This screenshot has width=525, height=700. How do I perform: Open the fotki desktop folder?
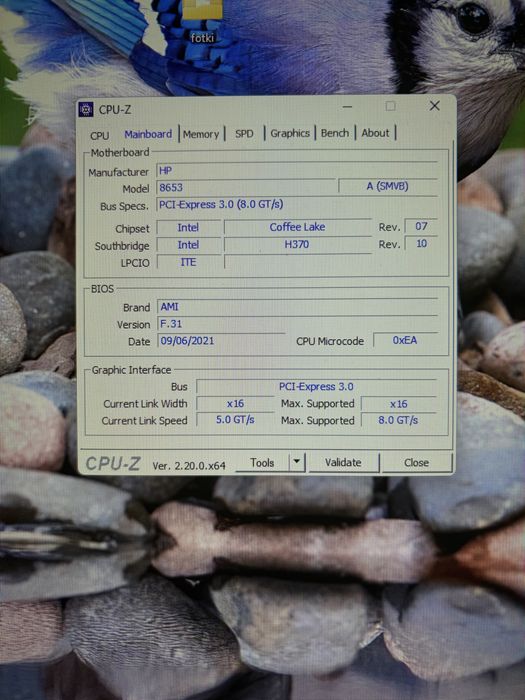202,20
